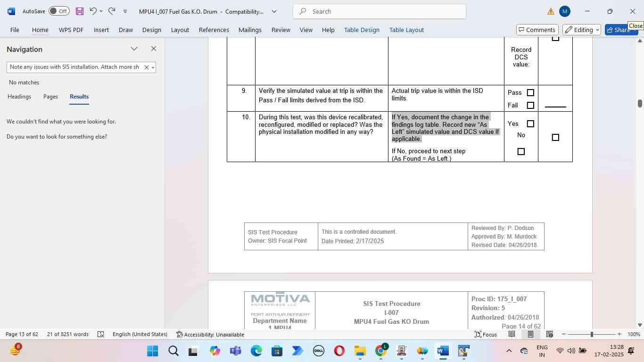Adjust the zoom slider handle
Screen dimensions: 644x362
tap(592, 334)
